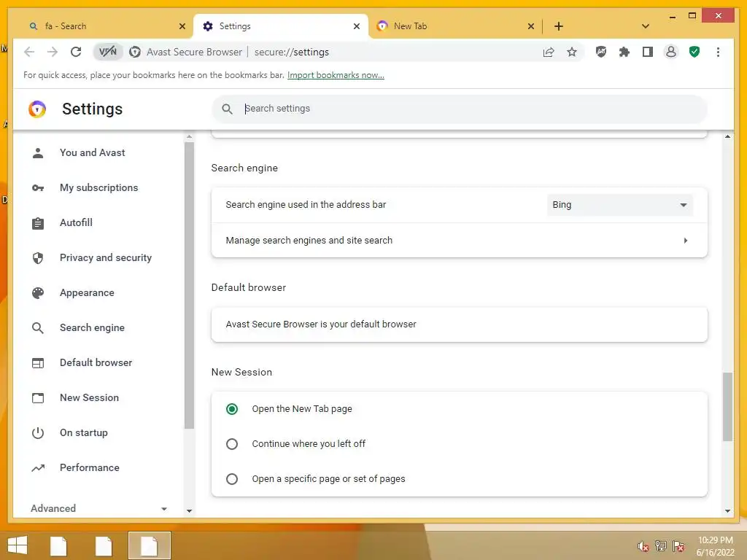The height and width of the screenshot is (560, 747).
Task: Open Manage search engines and site search
Action: pos(460,241)
